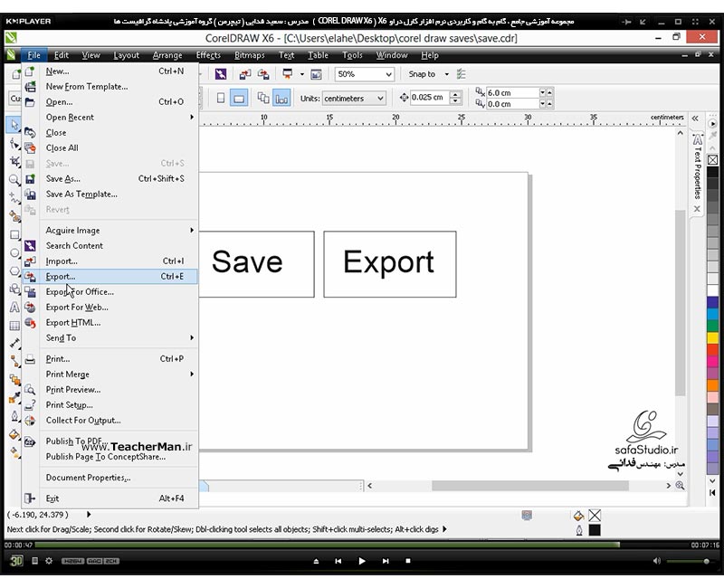
Task: Click the Export toolbar icon
Action: (x=263, y=74)
